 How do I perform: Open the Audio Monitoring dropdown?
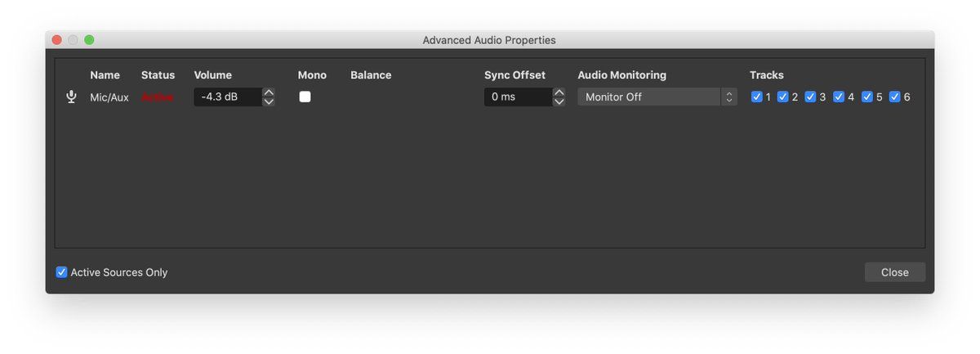(657, 96)
